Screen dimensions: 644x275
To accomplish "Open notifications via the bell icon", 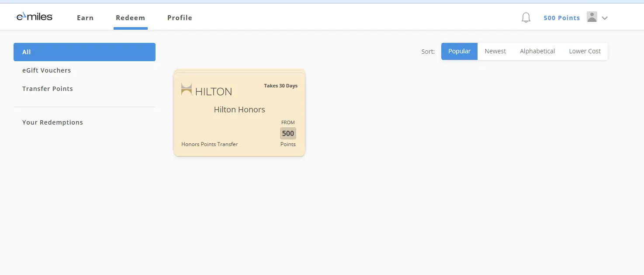I will click(526, 17).
